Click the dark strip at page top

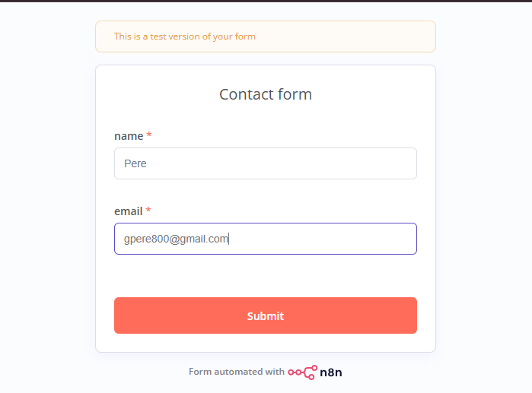[266, 1]
